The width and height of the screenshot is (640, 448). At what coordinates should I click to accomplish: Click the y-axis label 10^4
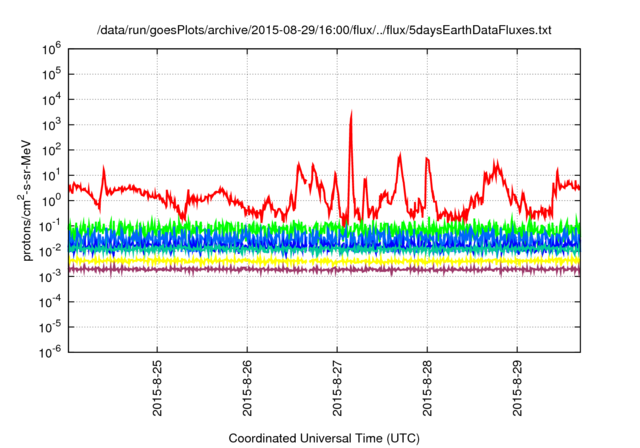[51, 101]
